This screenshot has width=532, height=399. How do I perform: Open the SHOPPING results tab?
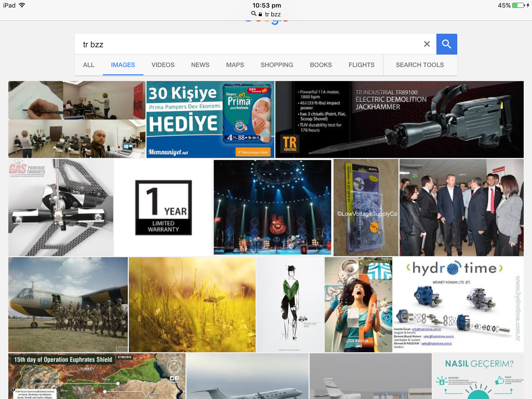pyautogui.click(x=277, y=65)
